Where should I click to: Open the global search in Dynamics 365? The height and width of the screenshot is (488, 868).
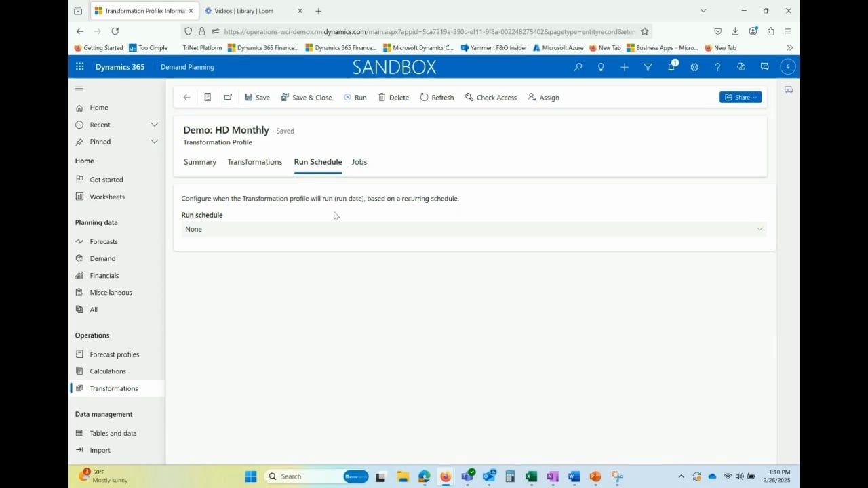click(x=578, y=66)
